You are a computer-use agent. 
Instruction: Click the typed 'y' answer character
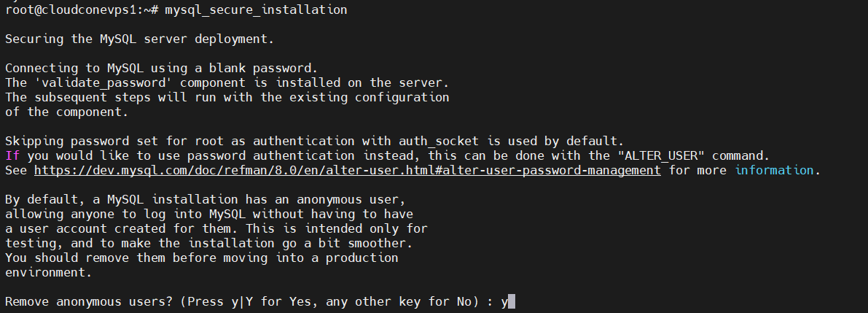504,301
